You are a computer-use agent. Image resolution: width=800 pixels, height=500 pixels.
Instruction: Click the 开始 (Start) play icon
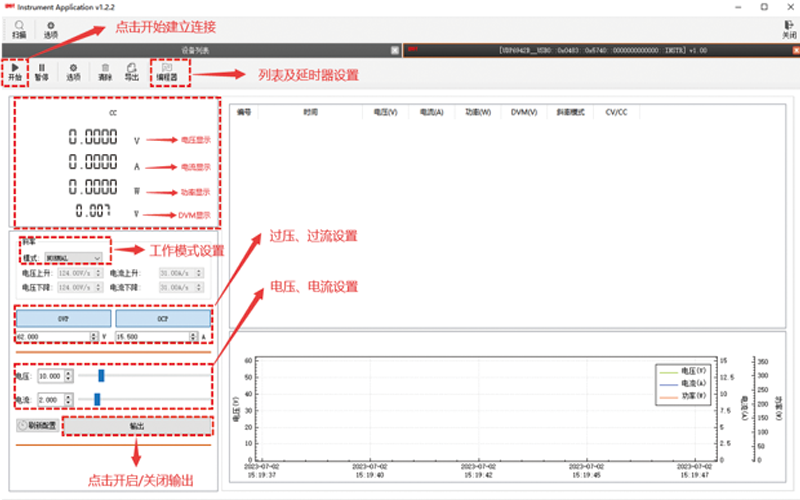(14, 70)
